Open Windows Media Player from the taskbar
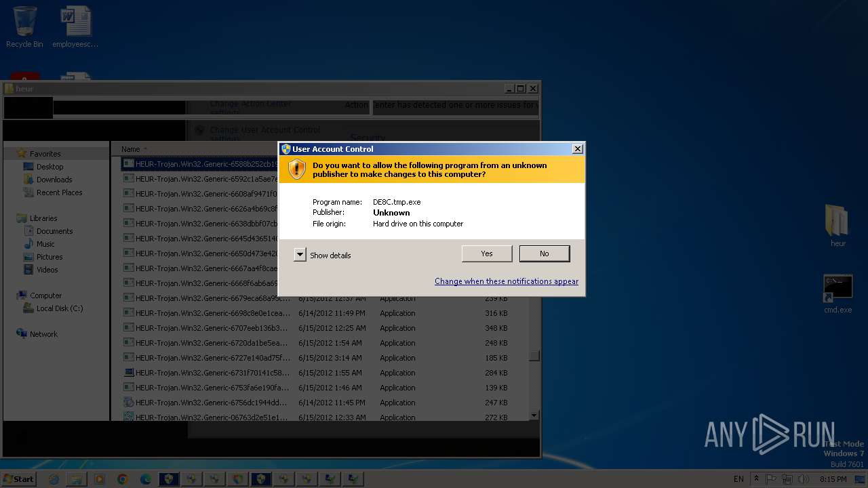 [100, 479]
